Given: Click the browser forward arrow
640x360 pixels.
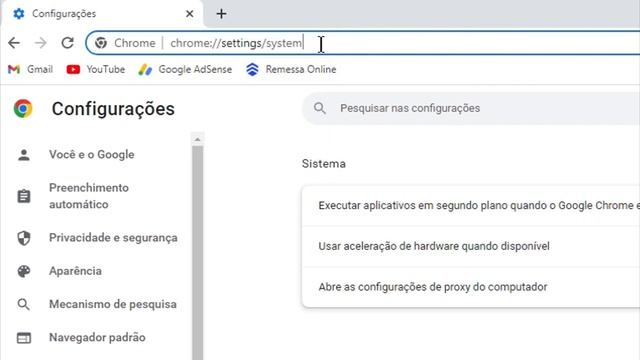Looking at the screenshot, I should tap(40, 43).
